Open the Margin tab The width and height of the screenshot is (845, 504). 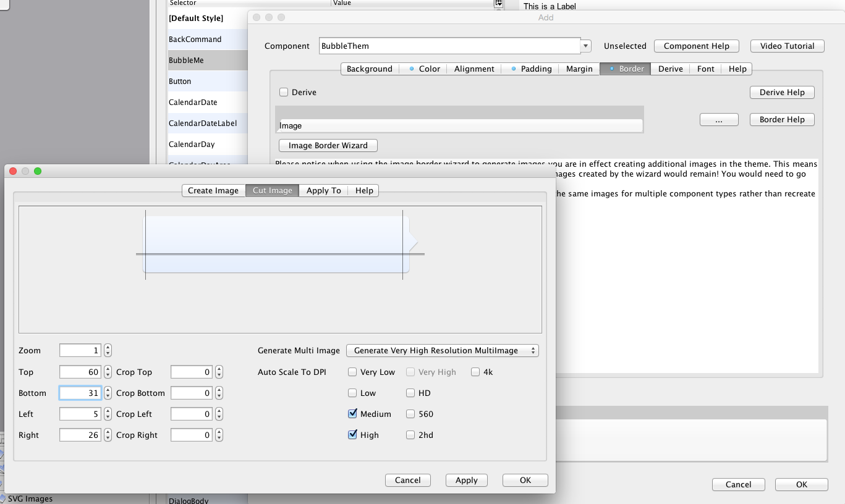click(579, 69)
